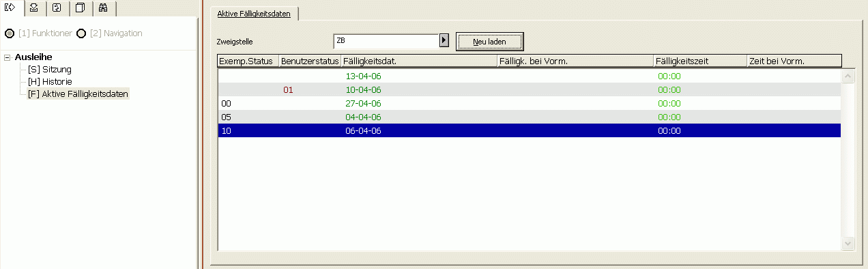Click Exemp.Status value 10

click(x=227, y=131)
